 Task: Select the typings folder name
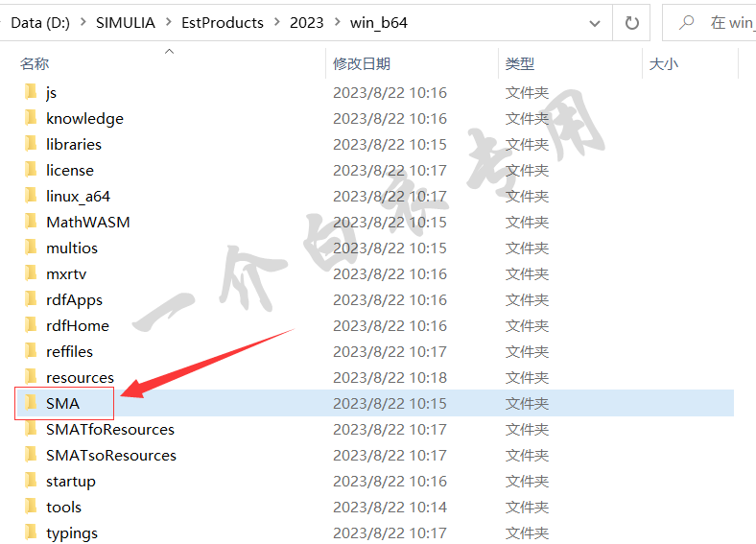click(x=72, y=533)
